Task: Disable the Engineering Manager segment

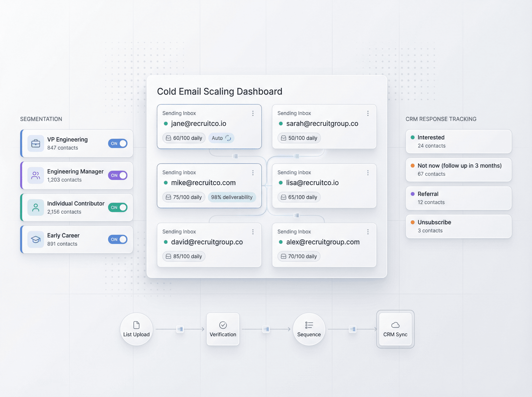Action: pyautogui.click(x=117, y=175)
